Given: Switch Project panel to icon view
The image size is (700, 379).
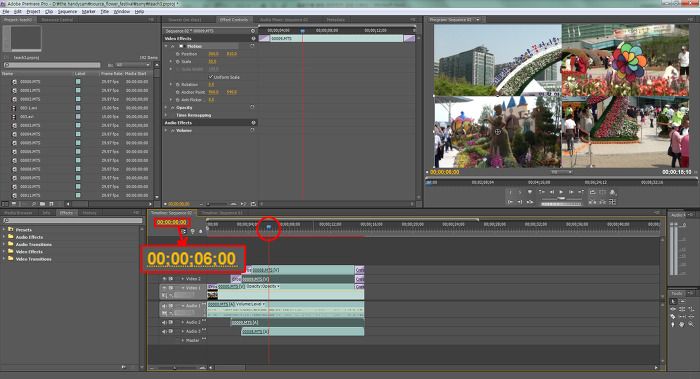Looking at the screenshot, I should (14, 204).
